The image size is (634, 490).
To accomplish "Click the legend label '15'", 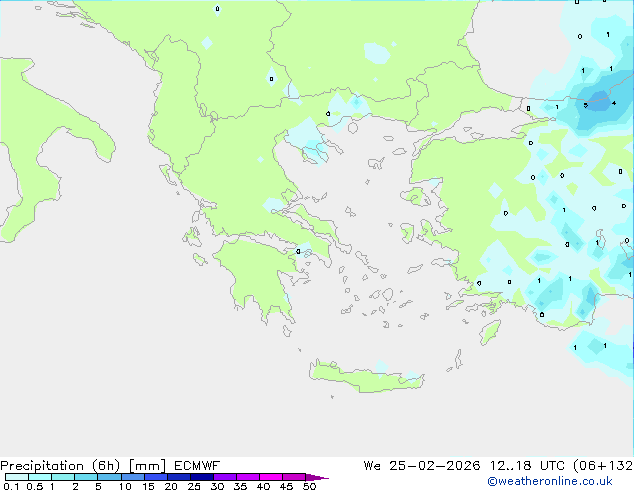I will click(x=148, y=486).
